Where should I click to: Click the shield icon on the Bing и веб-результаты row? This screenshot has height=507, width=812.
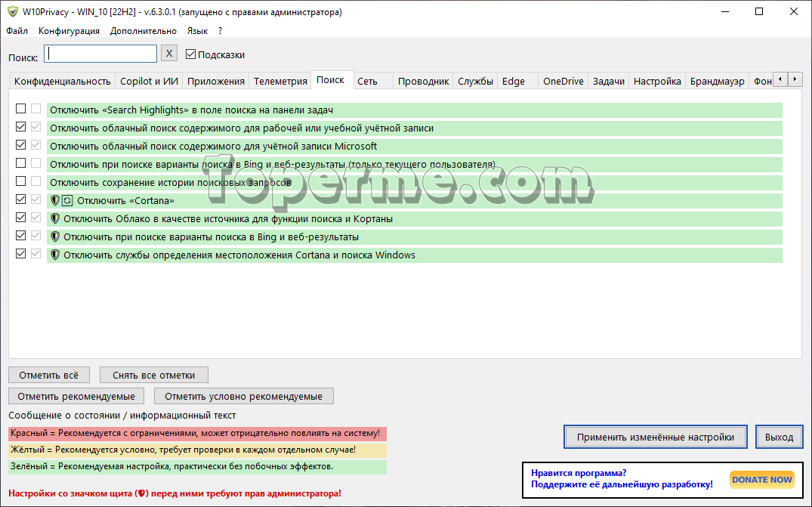tap(55, 236)
